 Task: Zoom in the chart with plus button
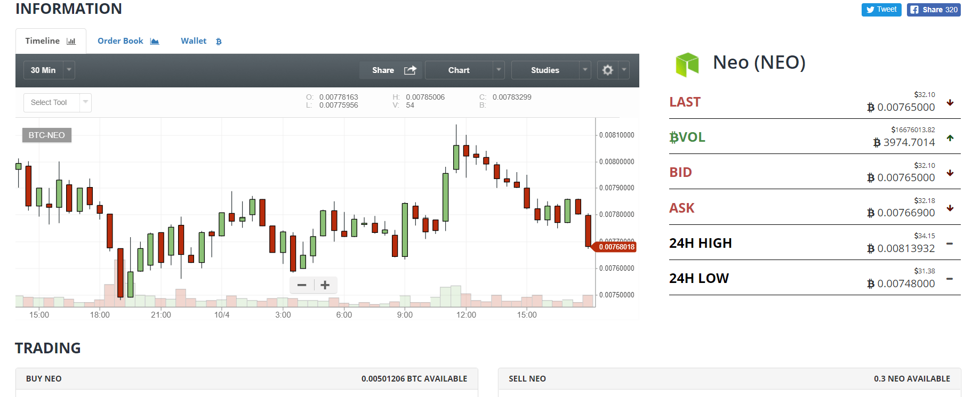pyautogui.click(x=325, y=285)
